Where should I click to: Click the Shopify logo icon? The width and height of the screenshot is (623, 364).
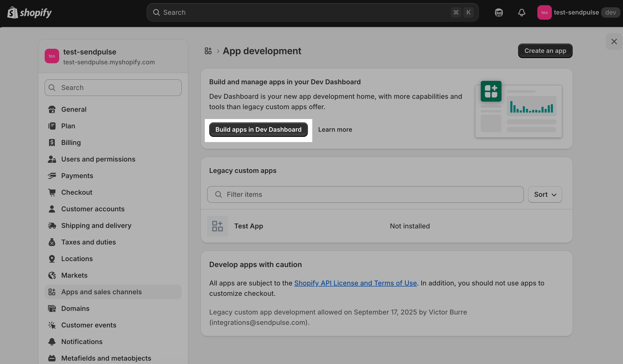coord(12,12)
